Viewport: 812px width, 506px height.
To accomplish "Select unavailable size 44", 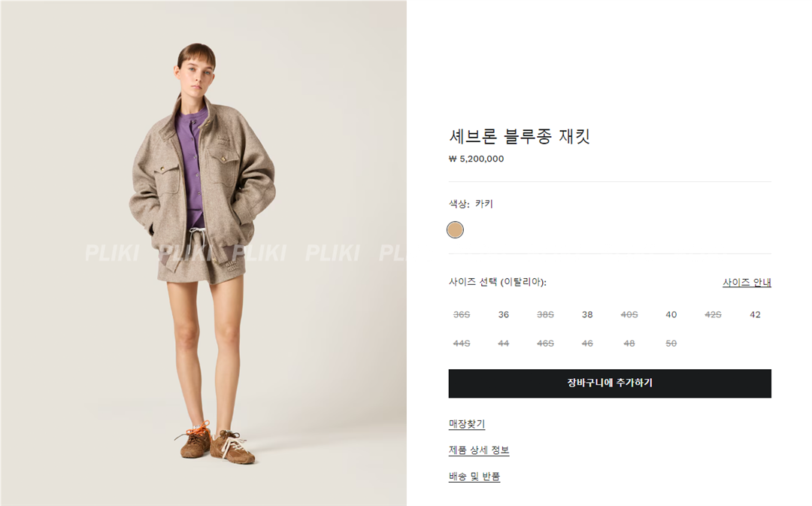I will coord(503,344).
